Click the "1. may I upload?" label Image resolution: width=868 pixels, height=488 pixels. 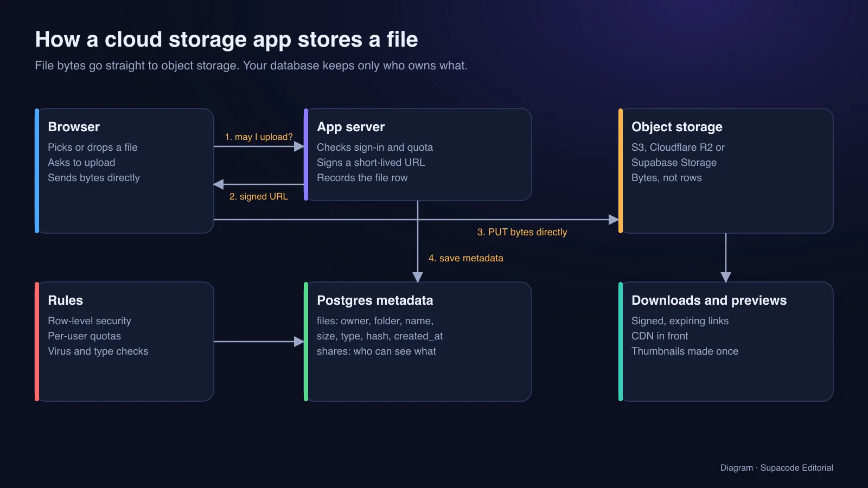coord(259,137)
